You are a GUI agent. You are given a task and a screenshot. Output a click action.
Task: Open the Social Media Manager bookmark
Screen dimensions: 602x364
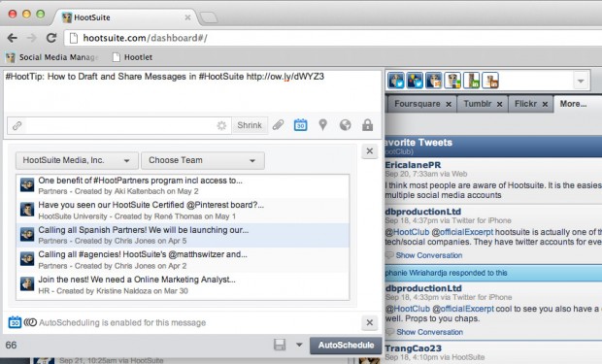(x=51, y=57)
